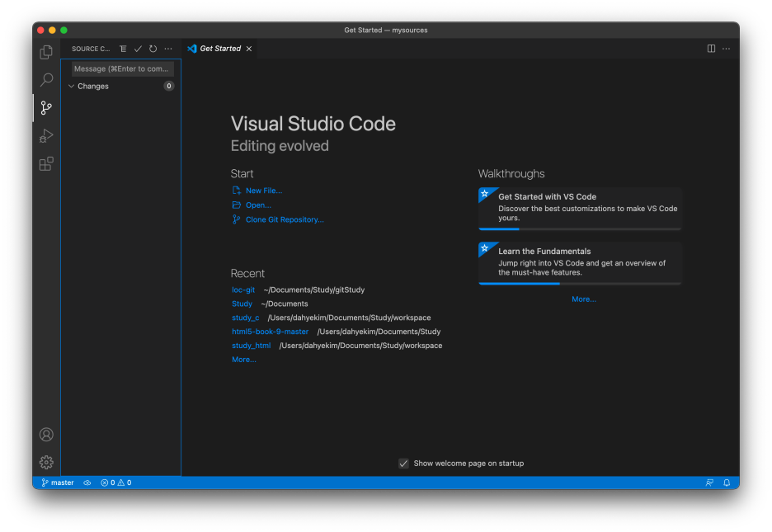Image resolution: width=772 pixels, height=532 pixels.
Task: Open recent folder loc-git
Action: [243, 290]
